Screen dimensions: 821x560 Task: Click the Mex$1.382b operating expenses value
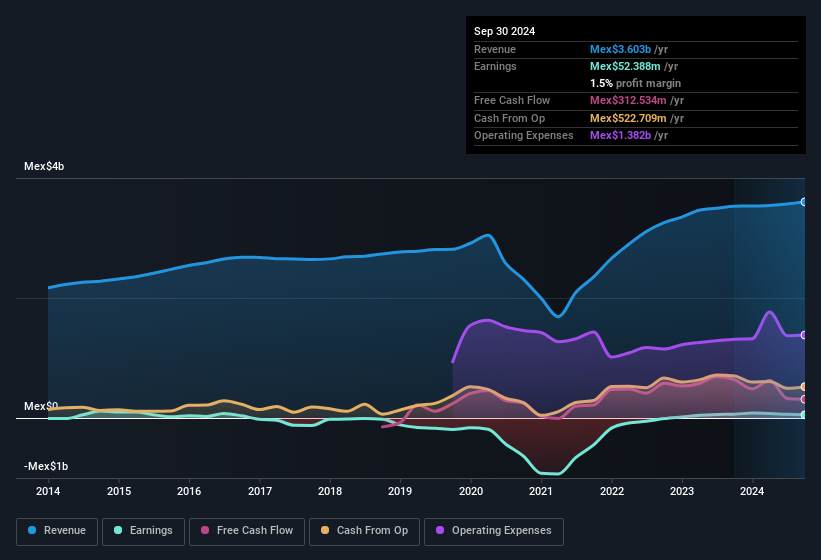620,135
